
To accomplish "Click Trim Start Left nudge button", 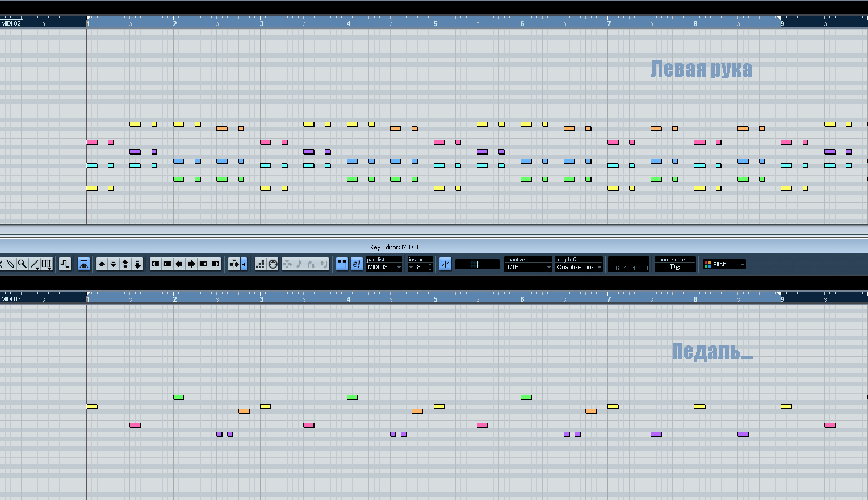I will pos(155,264).
